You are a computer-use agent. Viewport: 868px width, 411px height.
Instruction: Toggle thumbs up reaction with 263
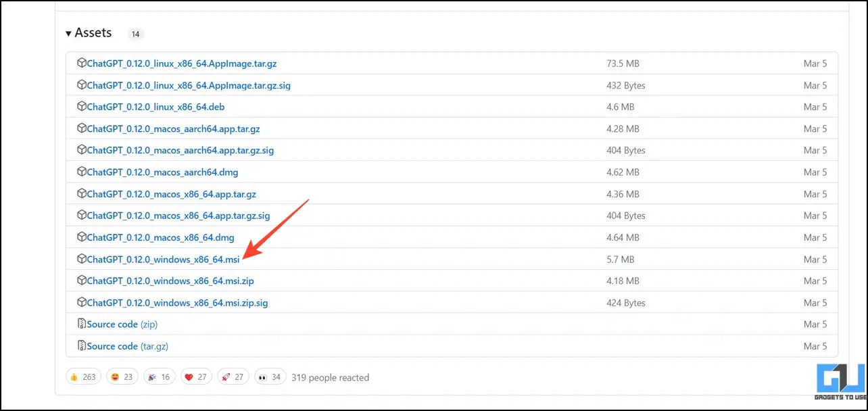click(84, 377)
